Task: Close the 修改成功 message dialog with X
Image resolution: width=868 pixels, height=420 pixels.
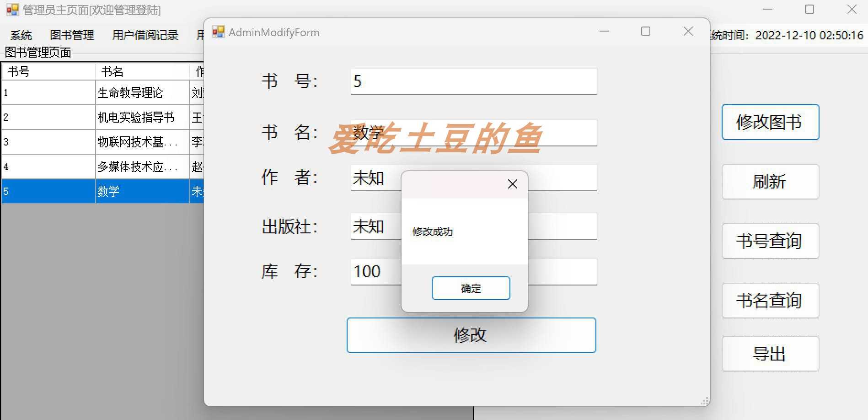Action: (512, 184)
